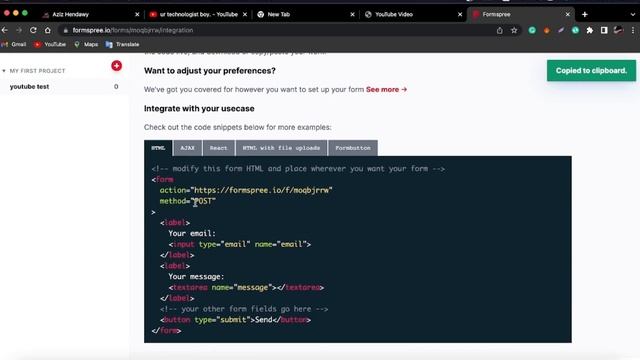
Task: Switch to the YouTube Video tab
Action: (x=413, y=14)
